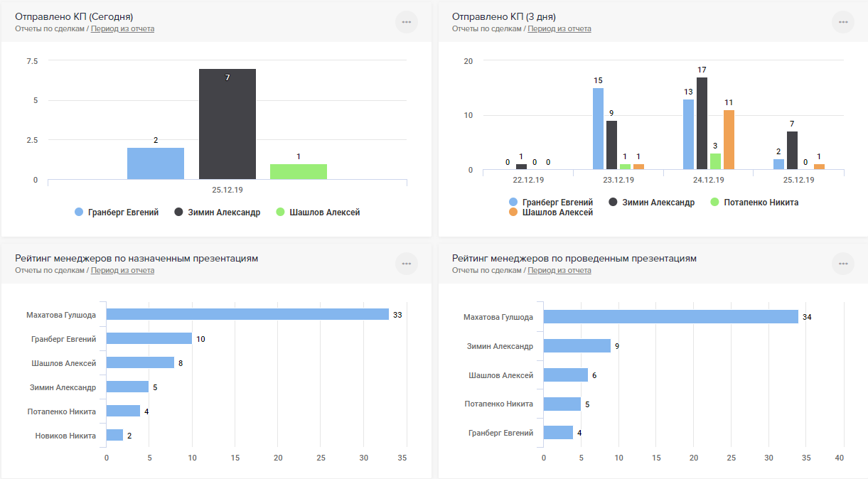Follow Период из отчета under проведенным презентациям
Image resolution: width=868 pixels, height=479 pixels.
[559, 270]
